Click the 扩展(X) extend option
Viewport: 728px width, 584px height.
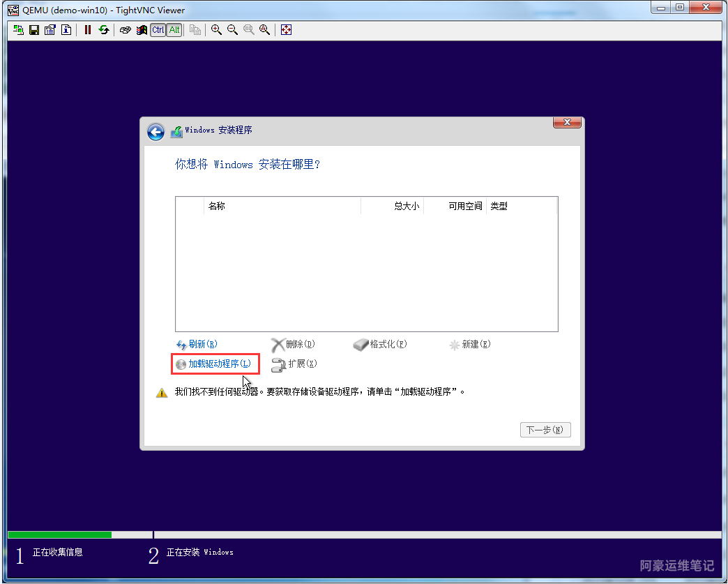click(x=294, y=364)
